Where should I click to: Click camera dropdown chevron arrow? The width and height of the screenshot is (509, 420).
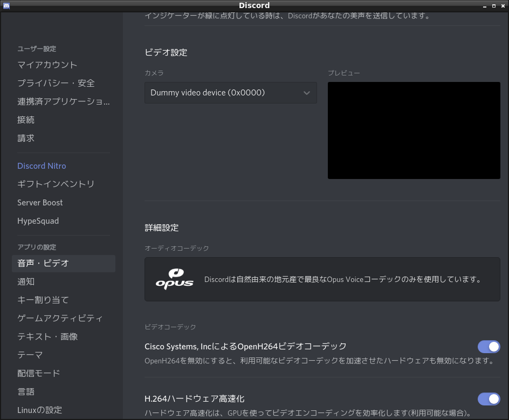(x=306, y=93)
